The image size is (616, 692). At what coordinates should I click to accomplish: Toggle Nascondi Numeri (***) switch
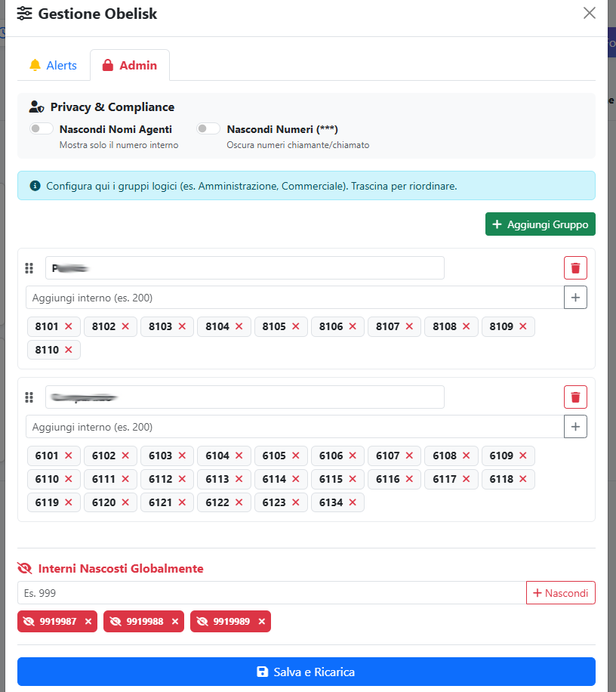click(208, 129)
